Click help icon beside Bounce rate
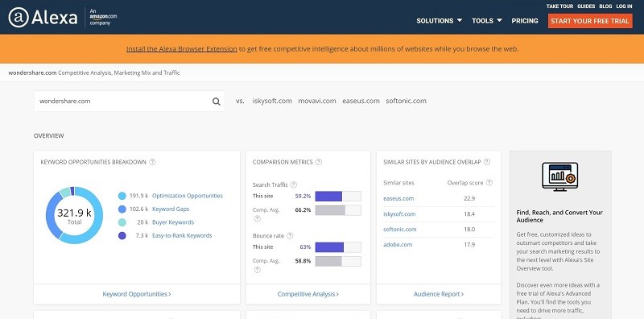The height and width of the screenshot is (319, 644). point(290,236)
